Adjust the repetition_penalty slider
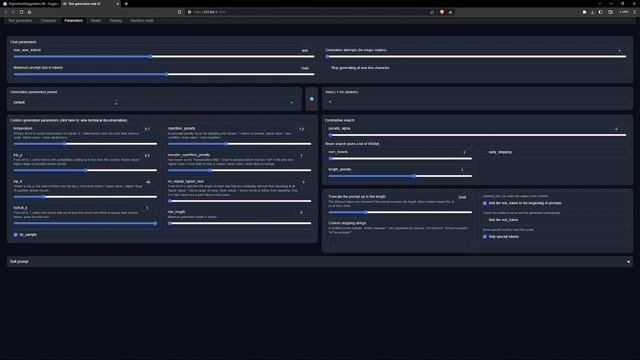This screenshot has width=640, height=360. [x=240, y=144]
